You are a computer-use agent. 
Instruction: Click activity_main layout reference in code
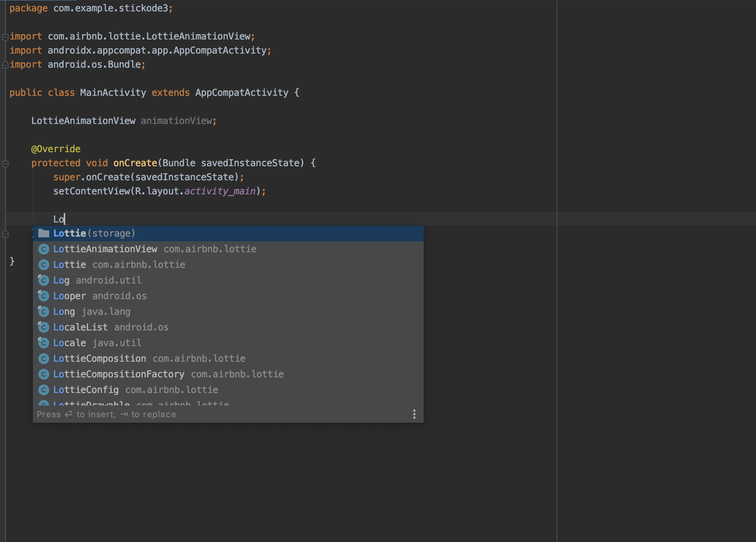(220, 191)
